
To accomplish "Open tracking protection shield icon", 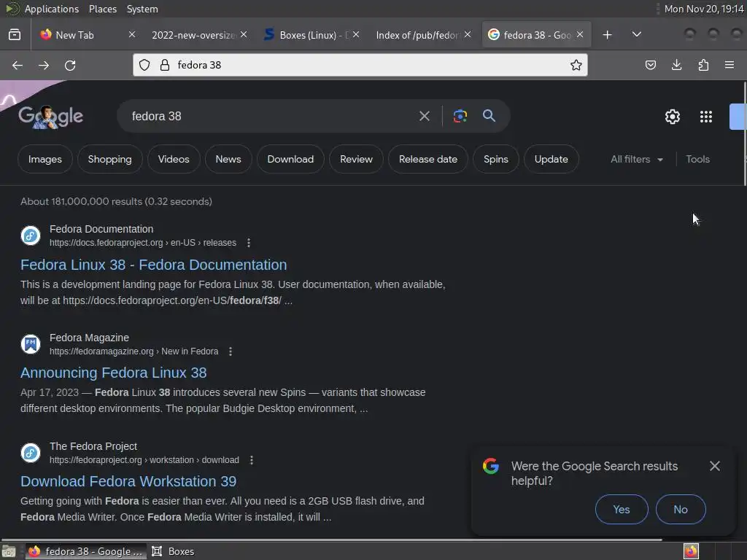I will (144, 65).
